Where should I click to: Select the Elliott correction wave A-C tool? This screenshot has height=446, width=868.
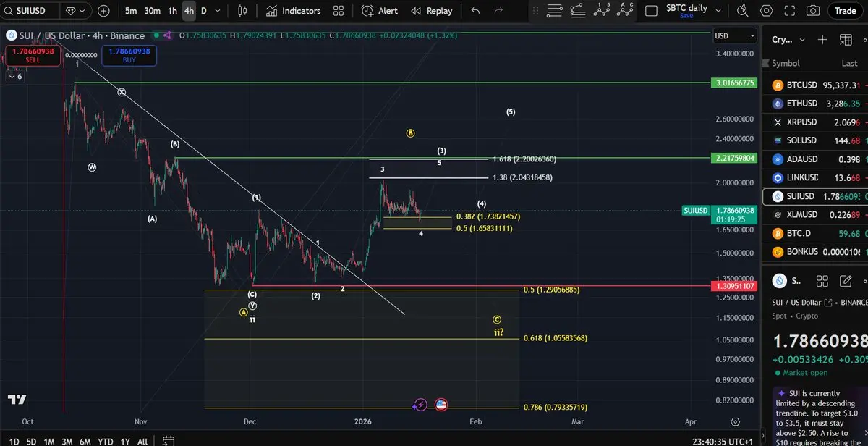click(x=625, y=10)
